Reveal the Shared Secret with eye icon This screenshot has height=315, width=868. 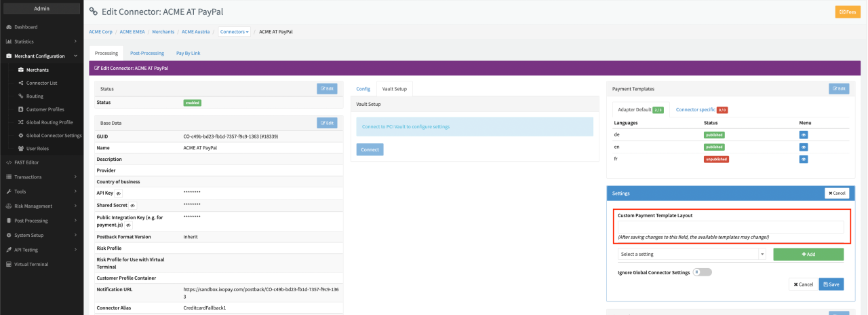tap(133, 205)
